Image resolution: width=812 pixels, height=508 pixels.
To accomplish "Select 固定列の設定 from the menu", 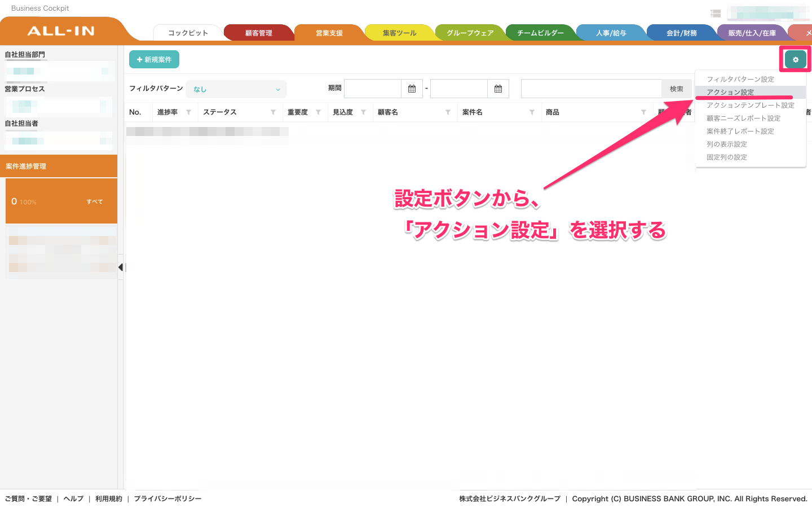I will click(x=751, y=157).
